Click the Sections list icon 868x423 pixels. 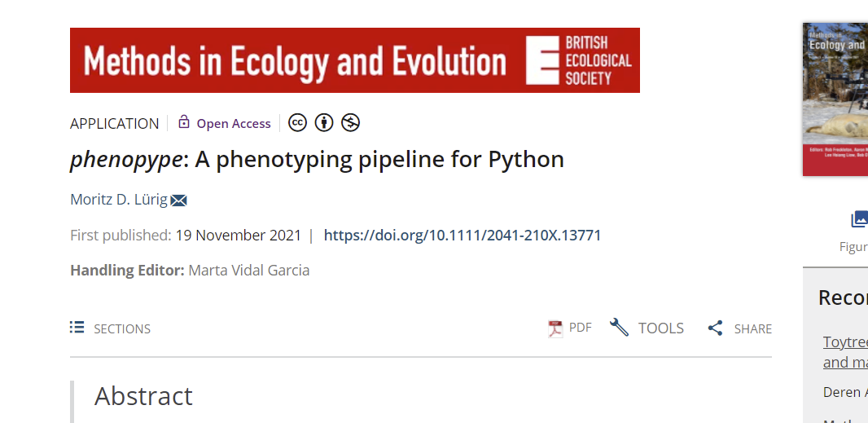pyautogui.click(x=77, y=328)
